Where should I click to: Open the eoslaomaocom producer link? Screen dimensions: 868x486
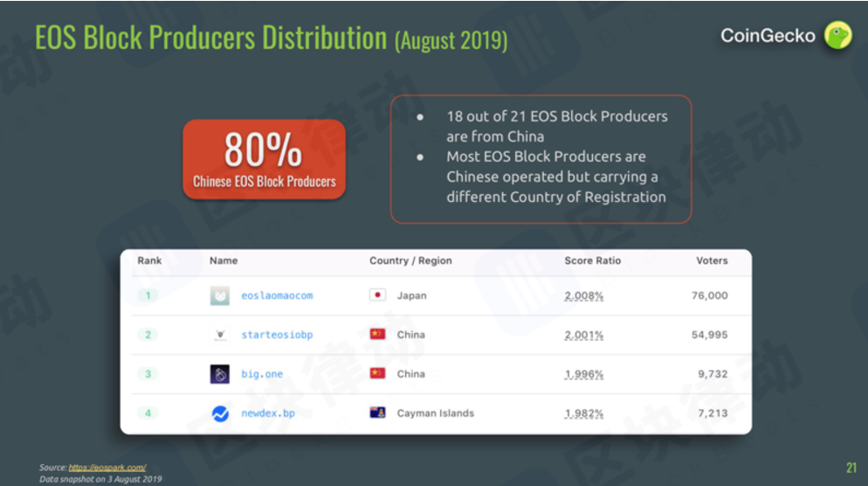pos(277,295)
